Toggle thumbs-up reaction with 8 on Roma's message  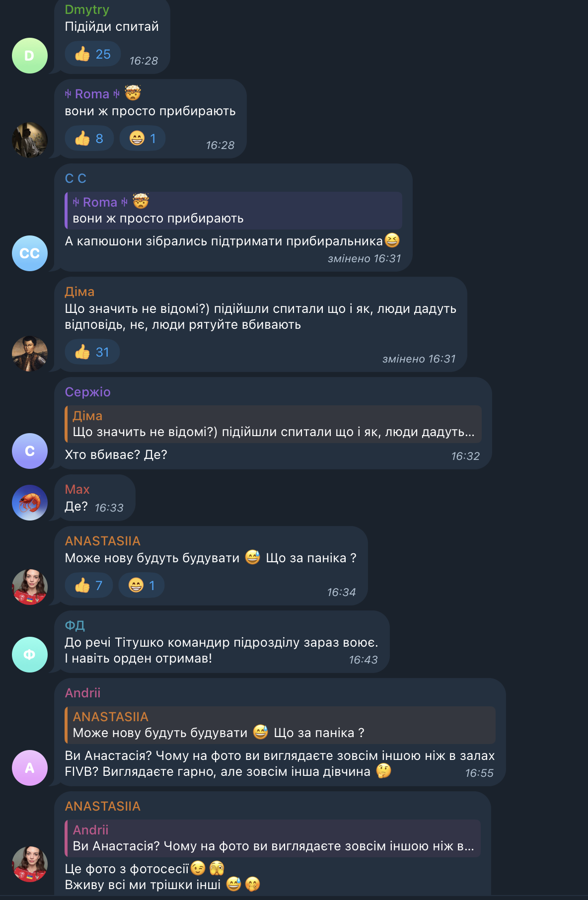pos(89,139)
